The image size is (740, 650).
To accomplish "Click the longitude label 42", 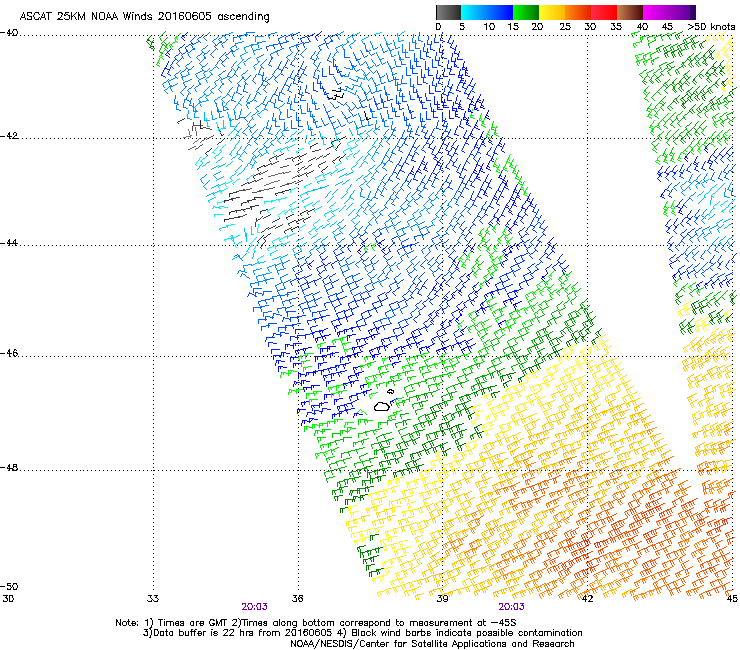I will click(587, 599).
